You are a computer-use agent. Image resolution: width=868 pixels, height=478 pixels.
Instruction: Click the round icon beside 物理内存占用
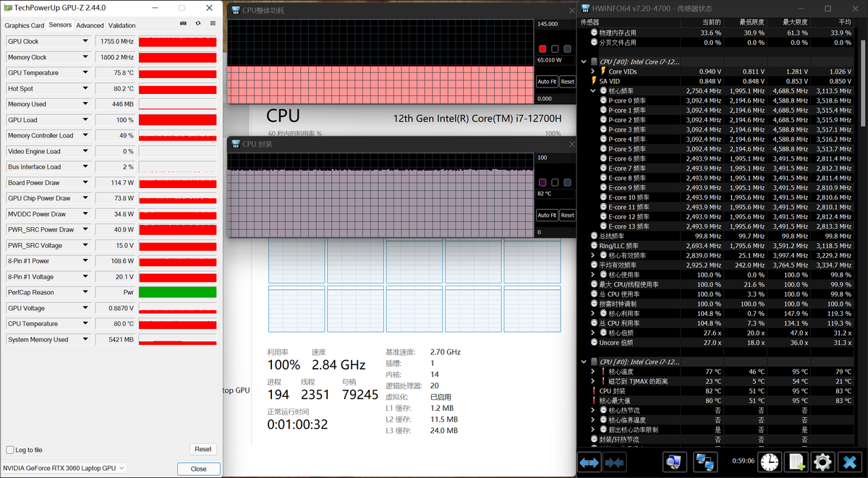(594, 33)
